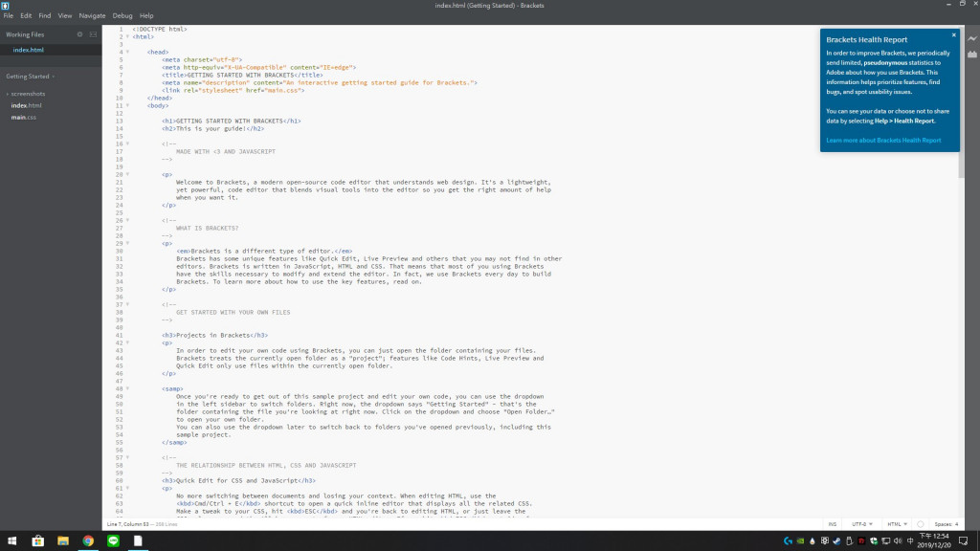Click Spaces: 4 indentation setting
The image size is (980, 551).
[x=946, y=524]
